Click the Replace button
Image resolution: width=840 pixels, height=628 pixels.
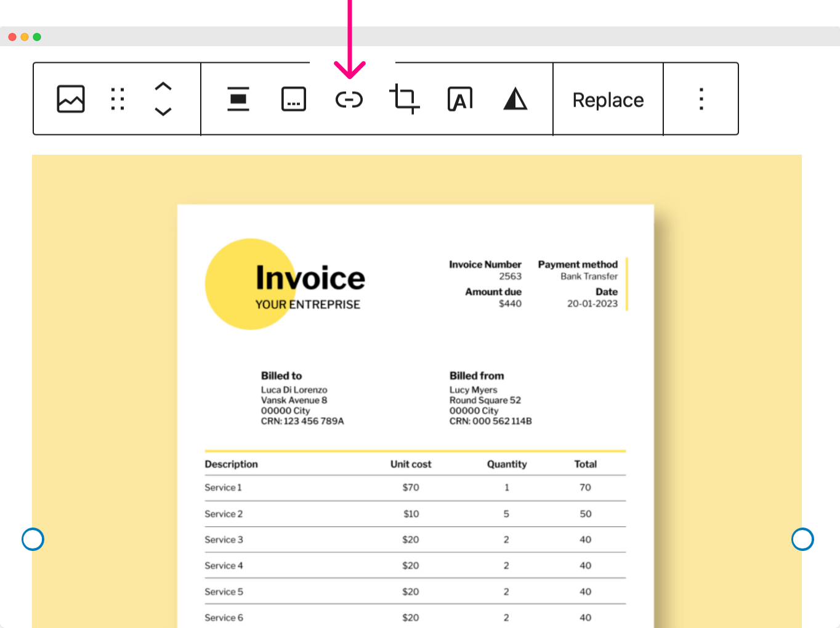(x=608, y=100)
